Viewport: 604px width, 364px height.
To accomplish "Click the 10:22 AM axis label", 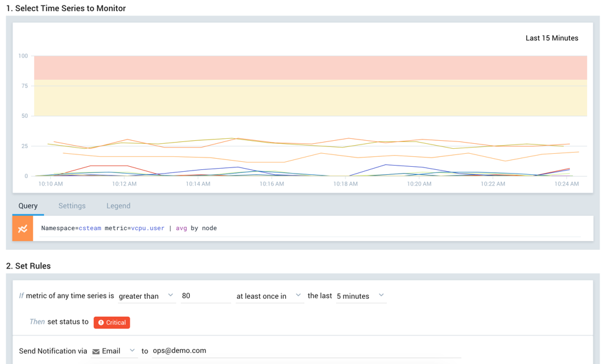I will click(x=492, y=184).
